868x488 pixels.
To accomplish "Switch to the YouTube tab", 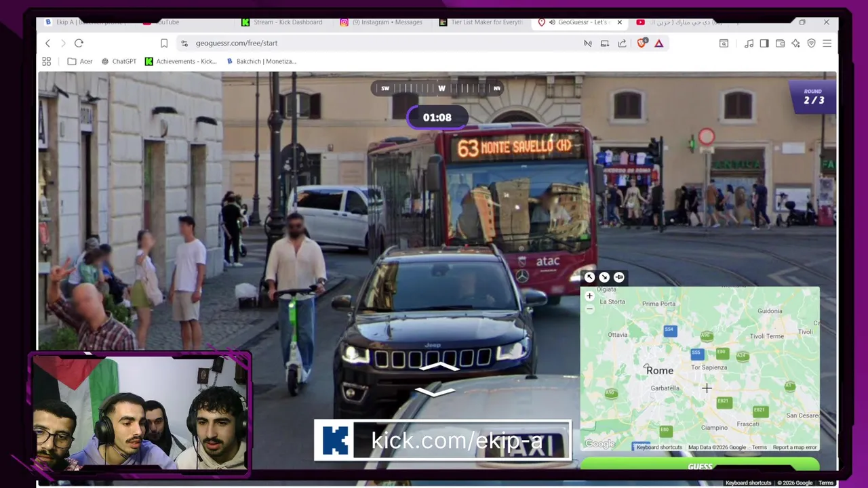I will coord(161,22).
